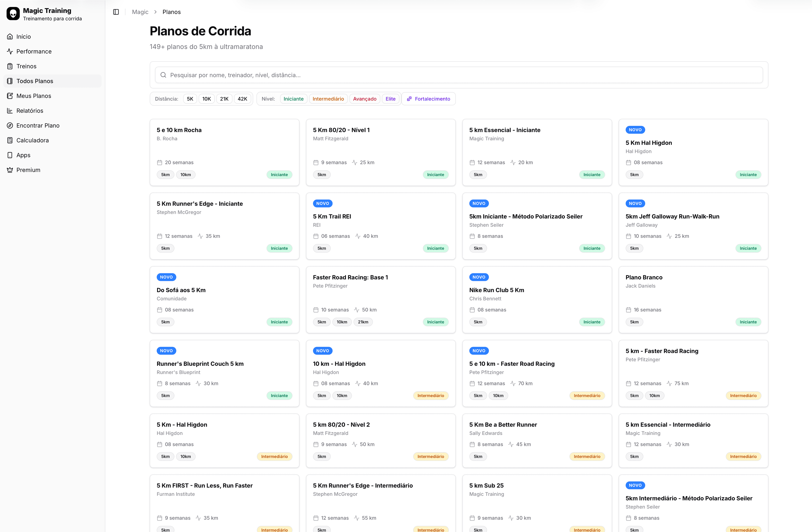Screen dimensions: 812x532
Task: Filter by Elite level
Action: [390, 99]
